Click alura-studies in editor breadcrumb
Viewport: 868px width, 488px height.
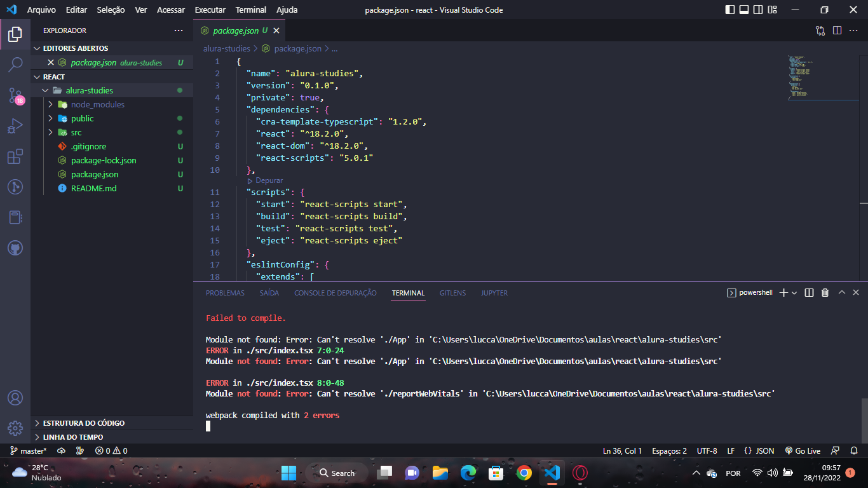point(227,48)
